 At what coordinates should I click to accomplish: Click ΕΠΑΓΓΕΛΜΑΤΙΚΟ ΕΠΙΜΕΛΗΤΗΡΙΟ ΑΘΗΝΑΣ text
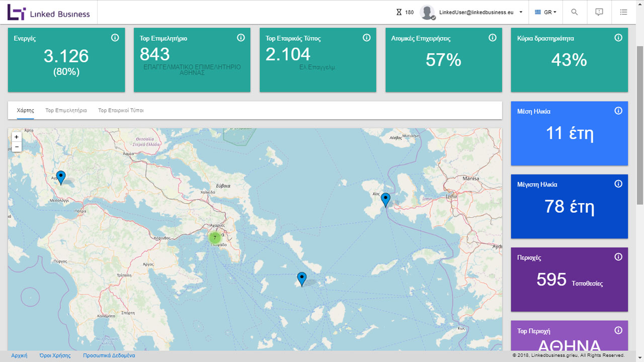tap(192, 69)
